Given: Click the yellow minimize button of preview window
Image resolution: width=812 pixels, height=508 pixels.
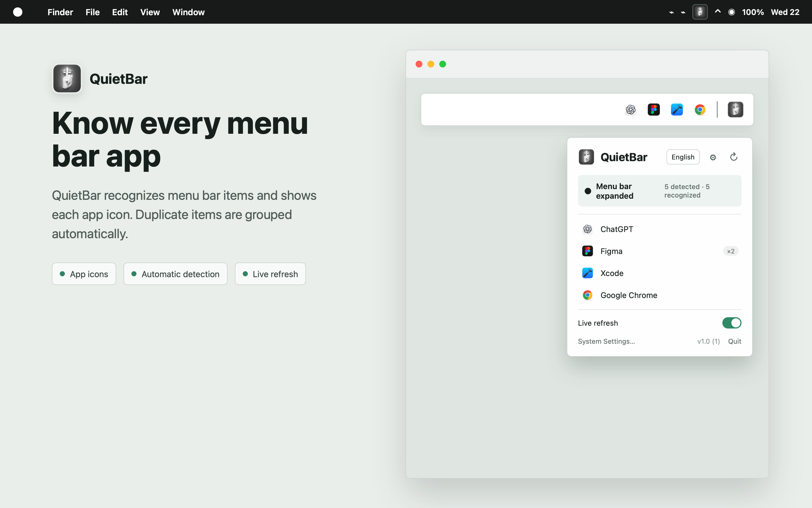Looking at the screenshot, I should click(x=431, y=64).
